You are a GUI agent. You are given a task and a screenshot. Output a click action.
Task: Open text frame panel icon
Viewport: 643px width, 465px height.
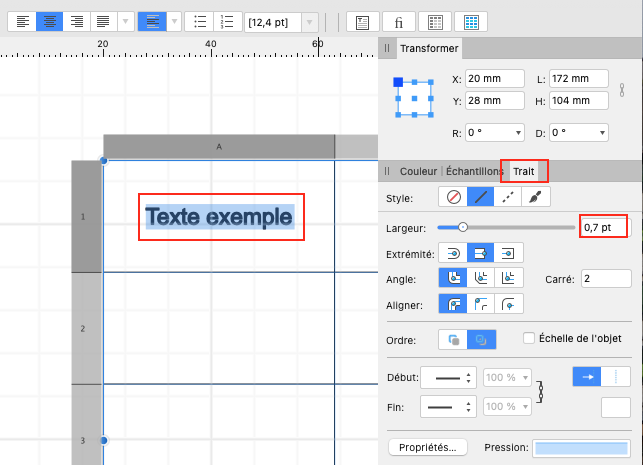(363, 22)
